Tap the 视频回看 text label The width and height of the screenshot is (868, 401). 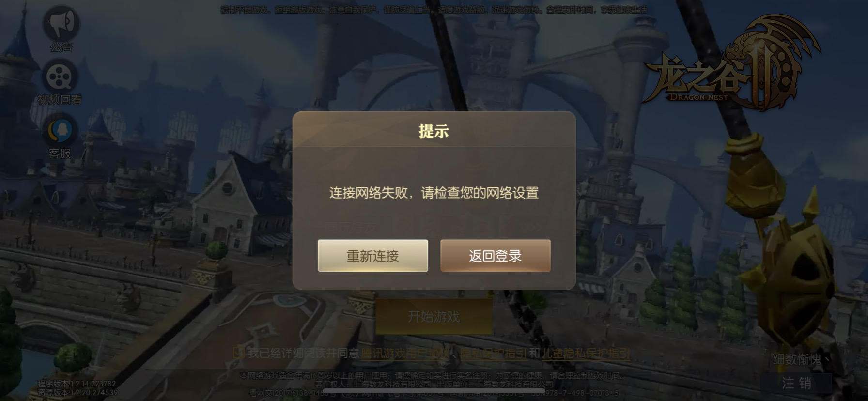(60, 100)
